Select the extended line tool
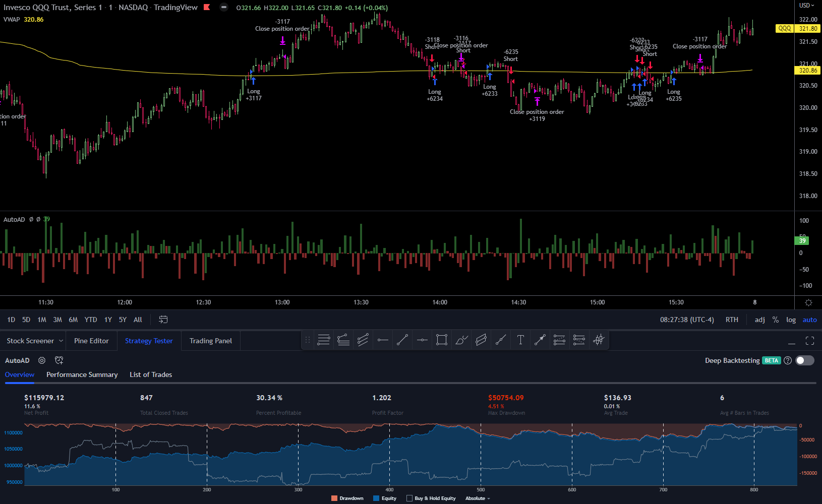The image size is (822, 504). [x=501, y=340]
